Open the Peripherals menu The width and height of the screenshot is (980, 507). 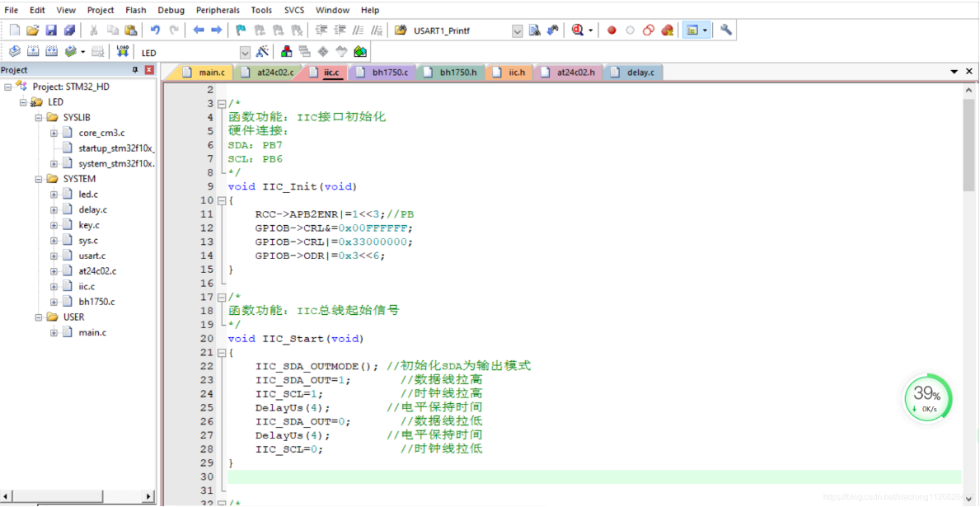[x=218, y=10]
